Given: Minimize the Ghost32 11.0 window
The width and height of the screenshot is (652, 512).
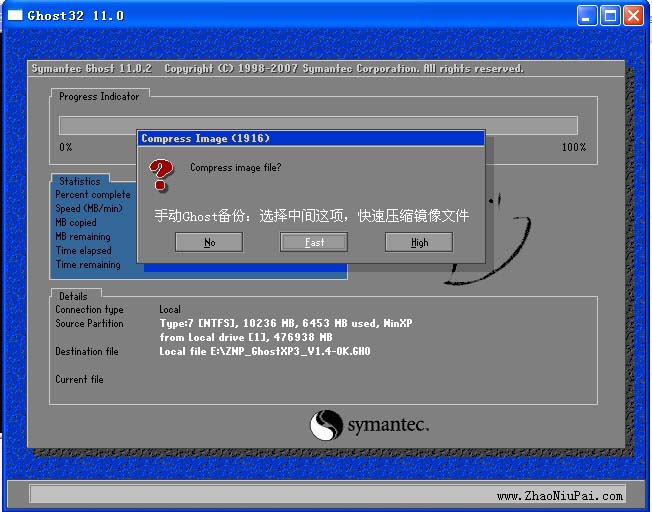Looking at the screenshot, I should [587, 16].
